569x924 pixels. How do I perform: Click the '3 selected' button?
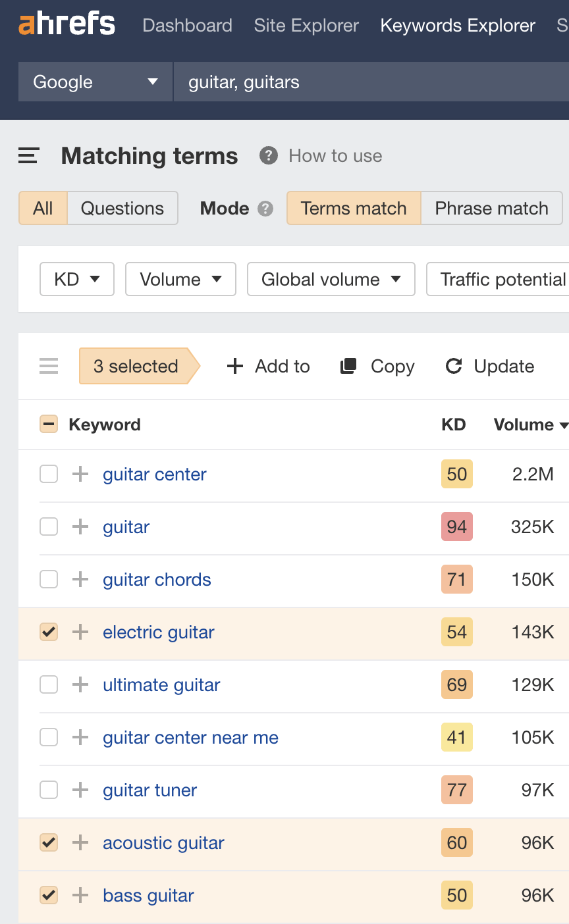tap(136, 367)
